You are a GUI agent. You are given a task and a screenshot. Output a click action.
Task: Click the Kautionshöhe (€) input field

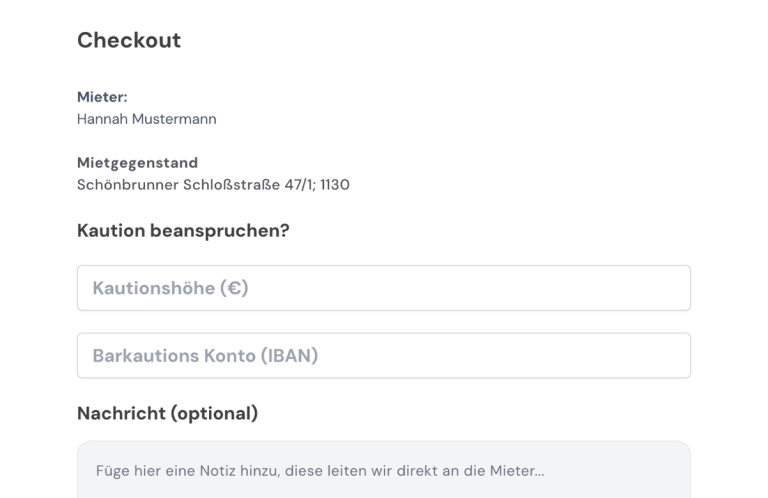pos(383,288)
